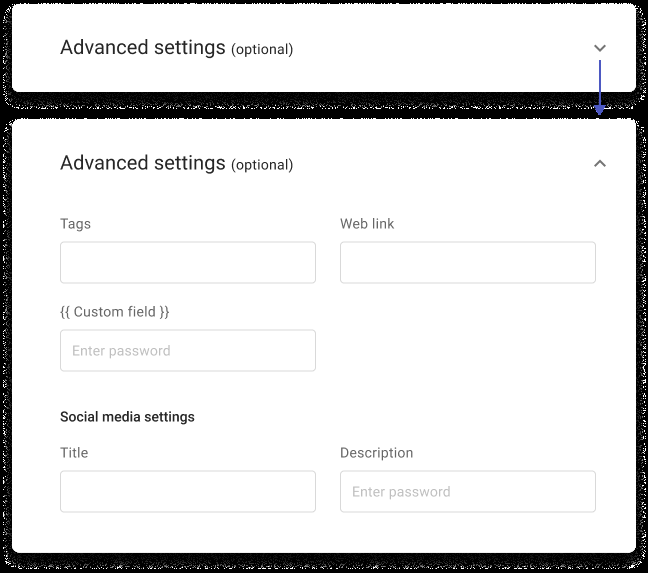Click the {{ Custom field }} label

[114, 312]
